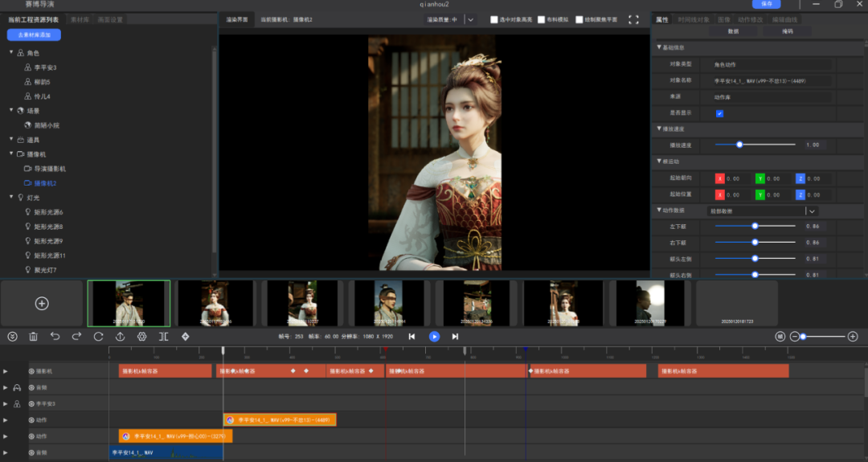Image resolution: width=868 pixels, height=462 pixels.
Task: Select the 李平安14_1_.WAV(v99-不忿13) action clip
Action: (280, 420)
